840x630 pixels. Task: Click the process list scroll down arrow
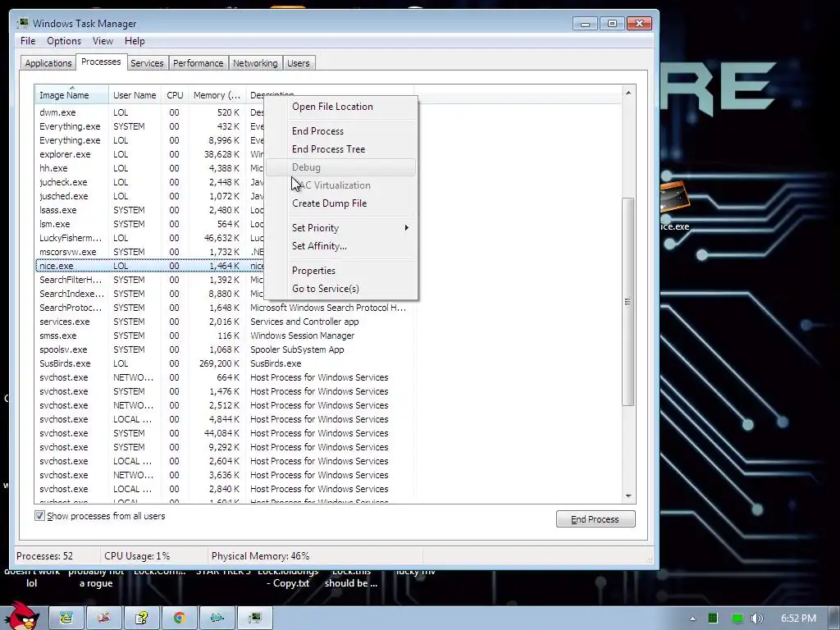click(x=628, y=495)
